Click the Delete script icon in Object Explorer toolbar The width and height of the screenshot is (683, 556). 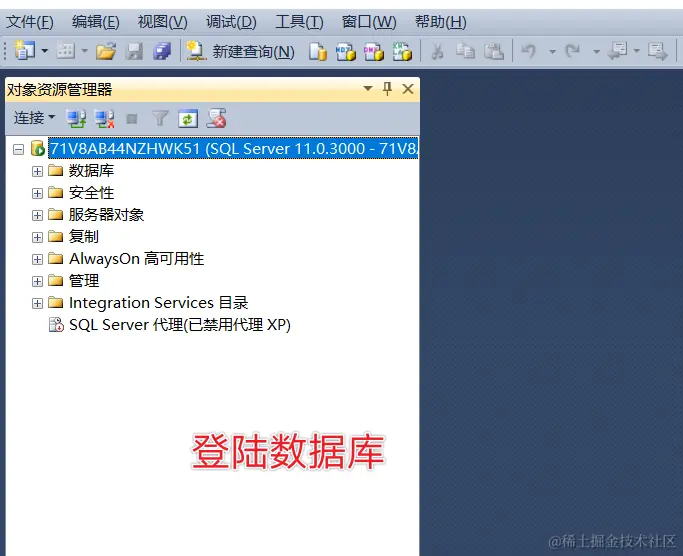click(216, 118)
